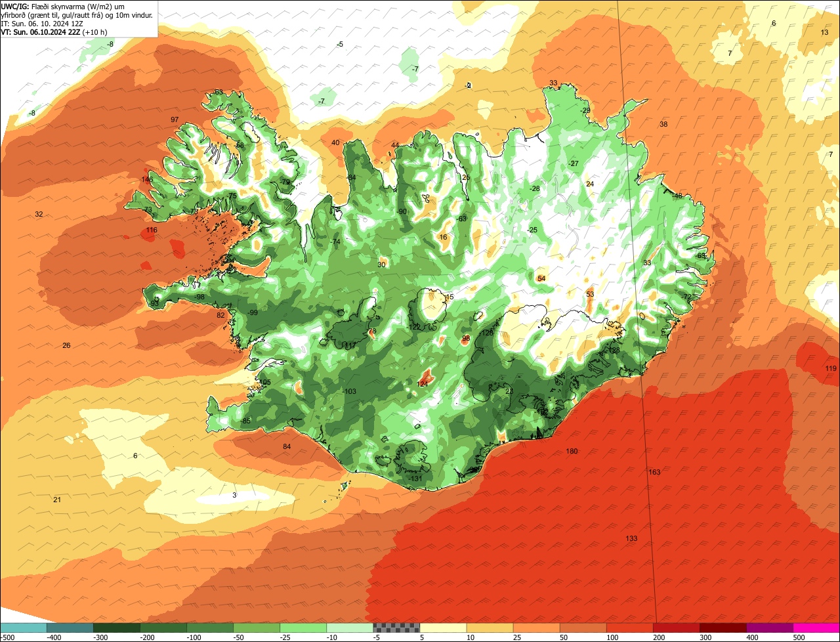
Task: Click the '119' flux value near the east edge
Action: click(x=831, y=368)
